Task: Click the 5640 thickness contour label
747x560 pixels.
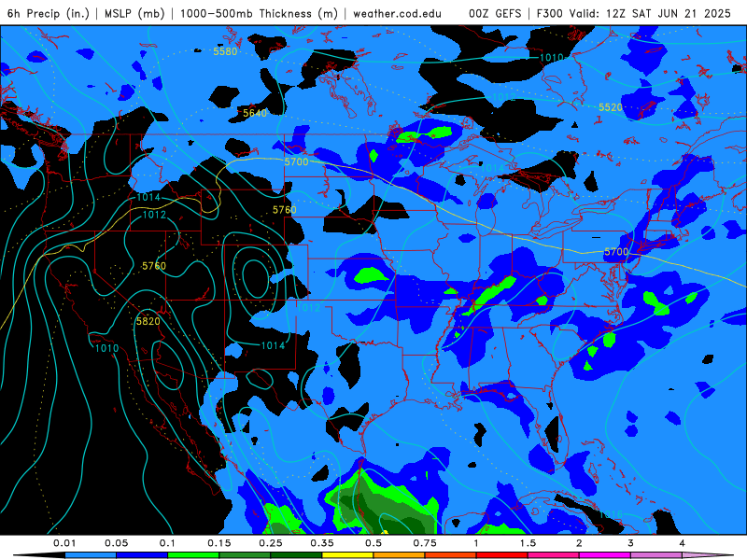Action: point(255,113)
